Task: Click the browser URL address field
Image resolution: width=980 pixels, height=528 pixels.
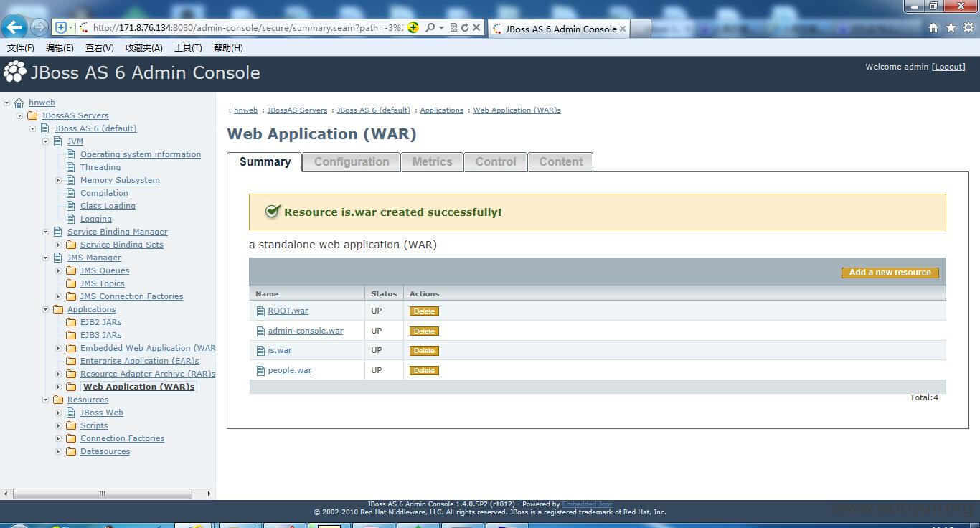Action: [x=248, y=27]
